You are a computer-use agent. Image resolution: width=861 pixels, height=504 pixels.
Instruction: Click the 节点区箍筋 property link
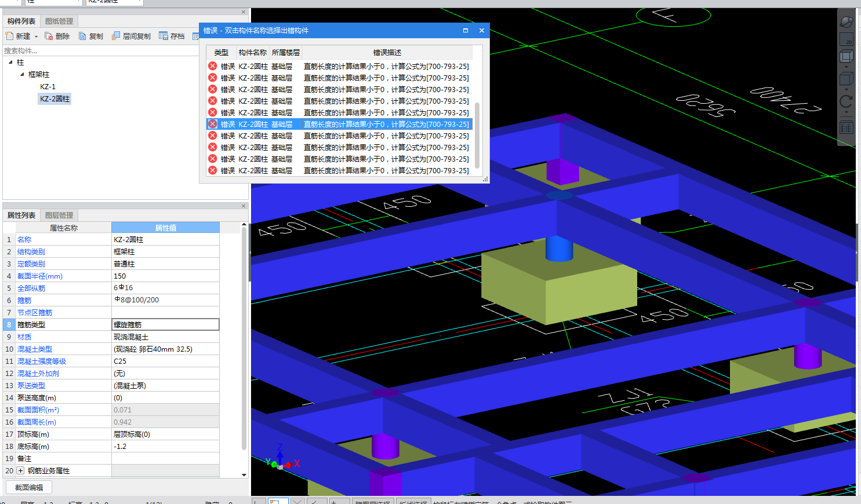[35, 313]
